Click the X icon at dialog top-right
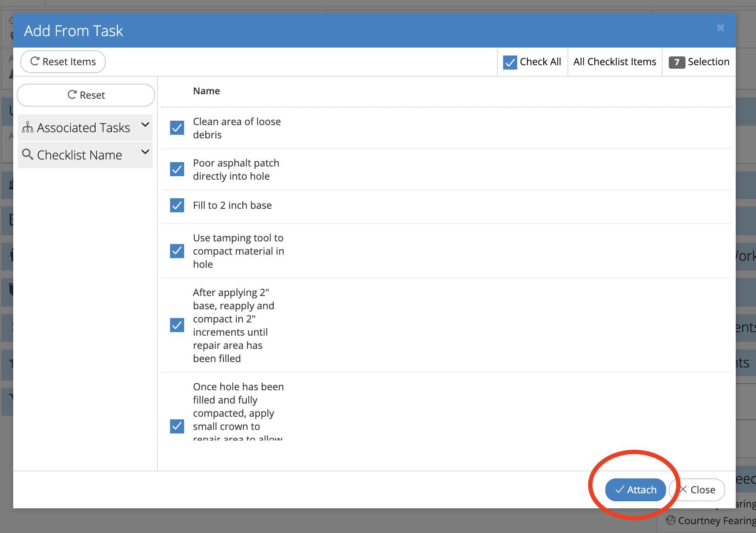 coord(720,28)
